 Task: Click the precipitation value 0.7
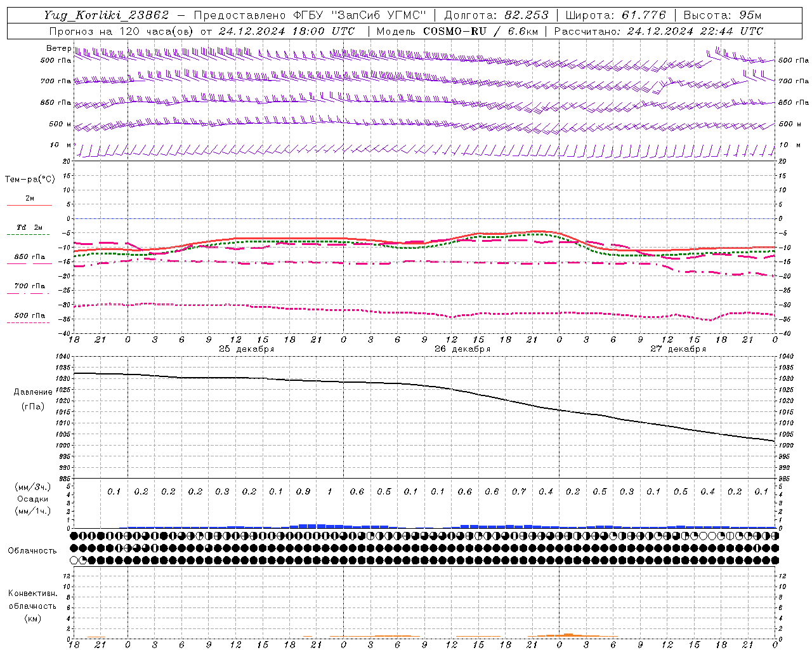click(x=519, y=491)
